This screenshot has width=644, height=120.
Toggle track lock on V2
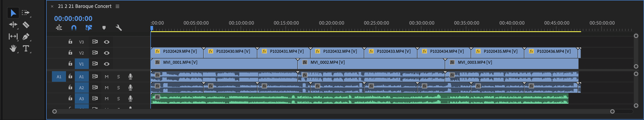coord(70,53)
